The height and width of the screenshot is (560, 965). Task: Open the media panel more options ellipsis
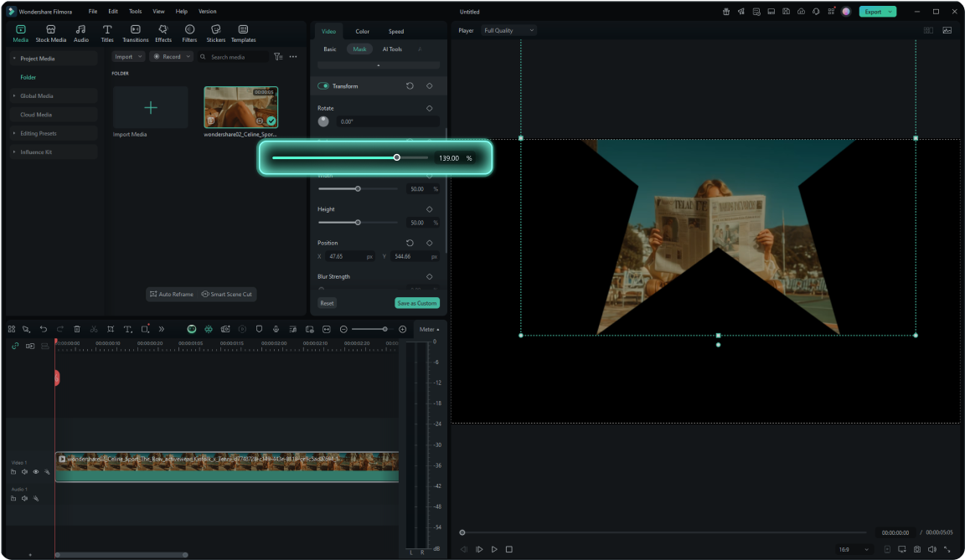tap(293, 57)
